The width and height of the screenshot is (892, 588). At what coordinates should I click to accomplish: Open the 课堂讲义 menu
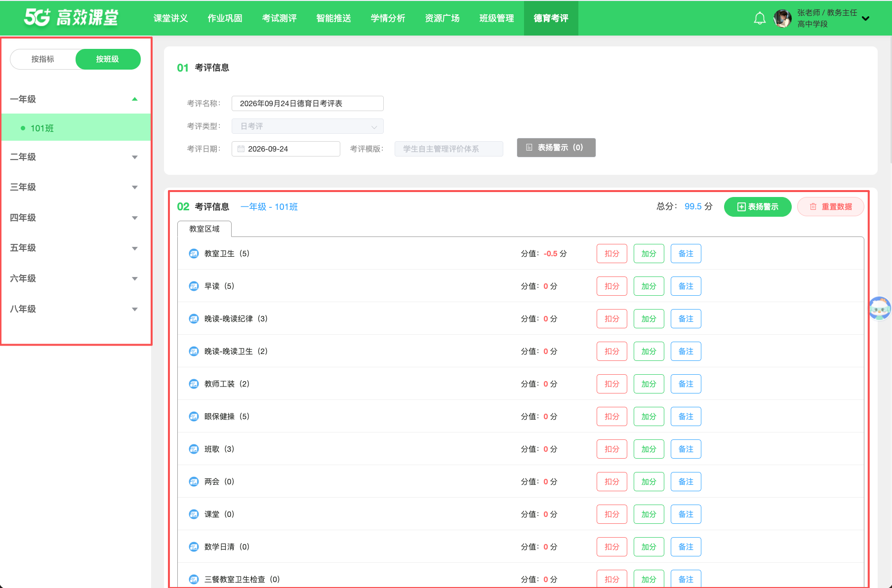[170, 18]
